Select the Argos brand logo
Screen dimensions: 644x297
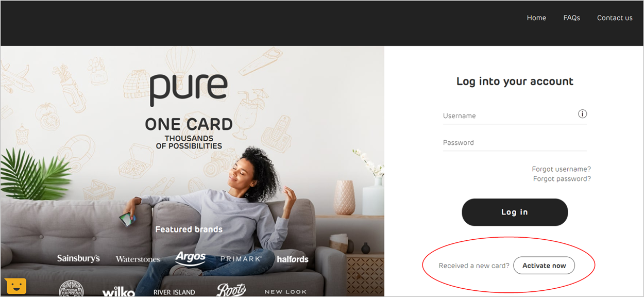point(191,257)
